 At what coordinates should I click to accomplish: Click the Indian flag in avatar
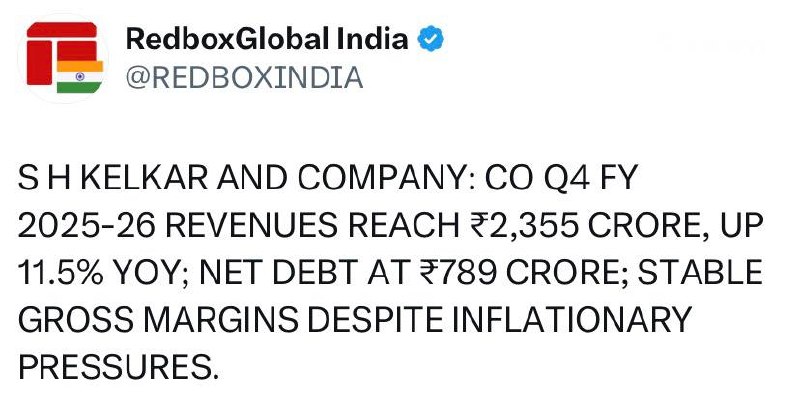click(80, 76)
